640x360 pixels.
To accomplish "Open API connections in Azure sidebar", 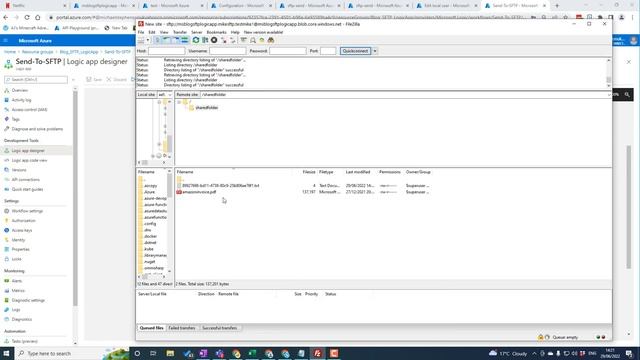I will coord(26,180).
